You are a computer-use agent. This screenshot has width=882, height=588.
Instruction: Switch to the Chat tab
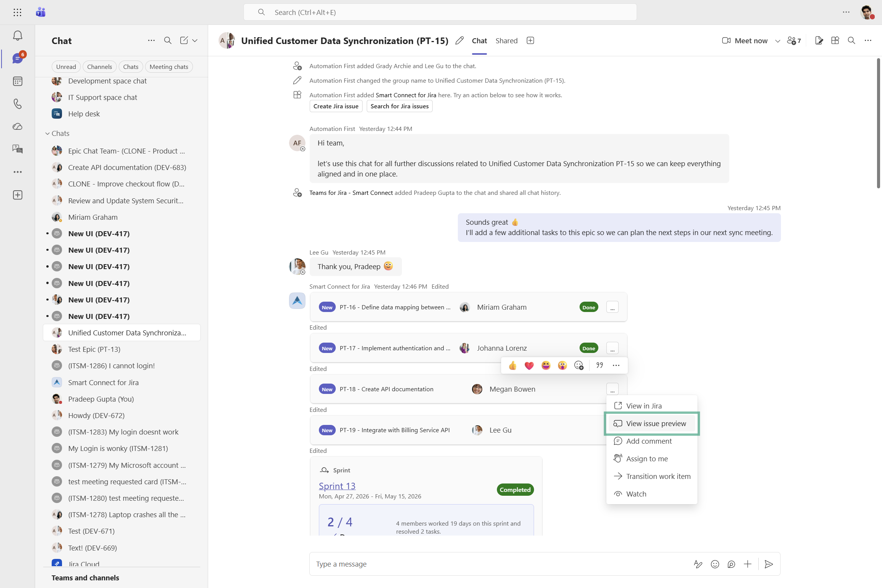(x=479, y=41)
